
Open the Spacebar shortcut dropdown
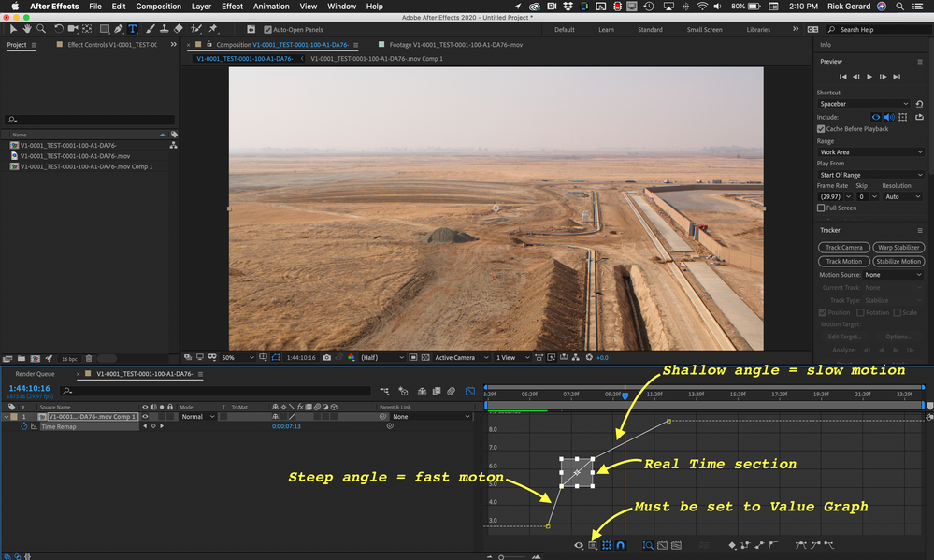click(864, 104)
